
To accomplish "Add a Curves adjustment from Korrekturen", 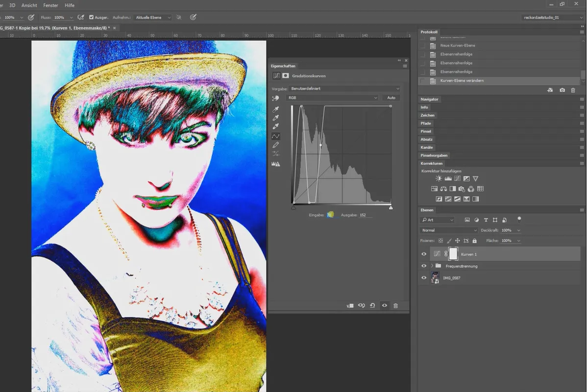I will tap(457, 179).
